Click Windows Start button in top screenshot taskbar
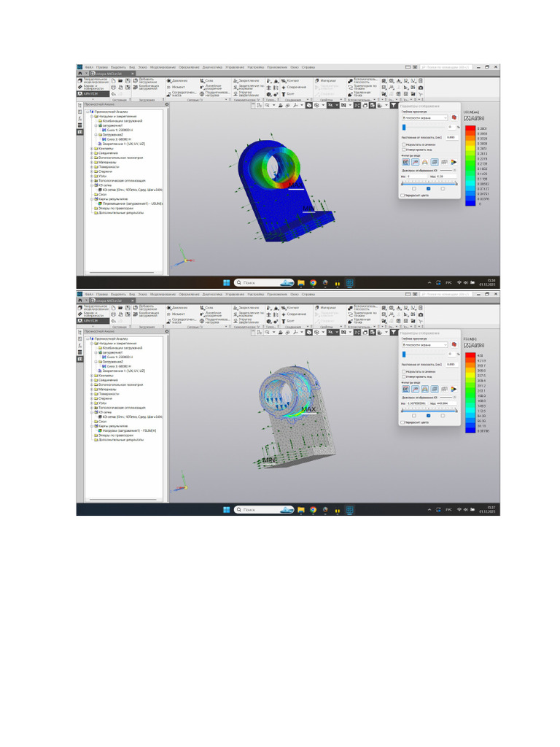This screenshot has height=747, width=560. 227,282
